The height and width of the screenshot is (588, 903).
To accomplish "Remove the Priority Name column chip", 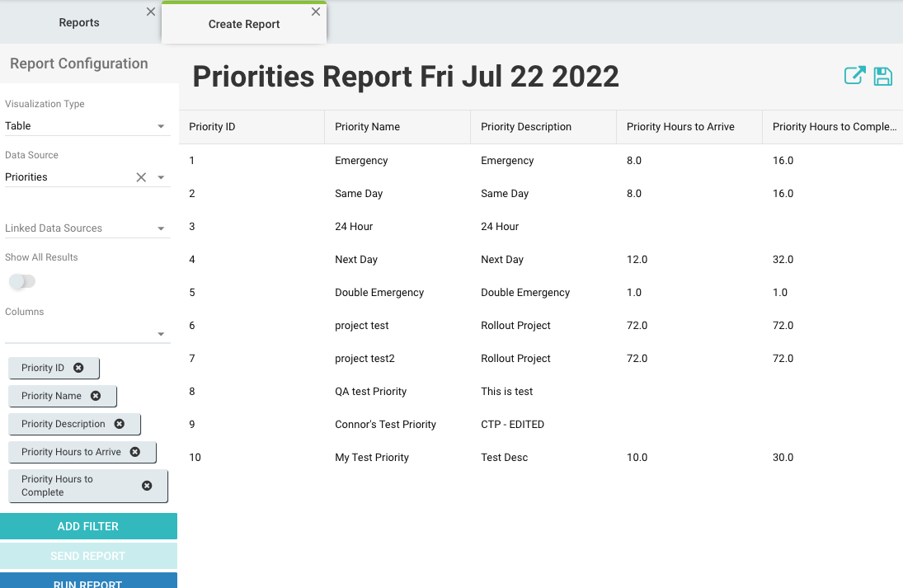I will [x=96, y=396].
